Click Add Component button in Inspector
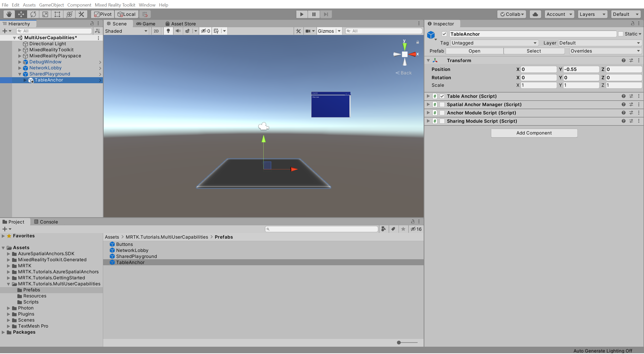 534,132
